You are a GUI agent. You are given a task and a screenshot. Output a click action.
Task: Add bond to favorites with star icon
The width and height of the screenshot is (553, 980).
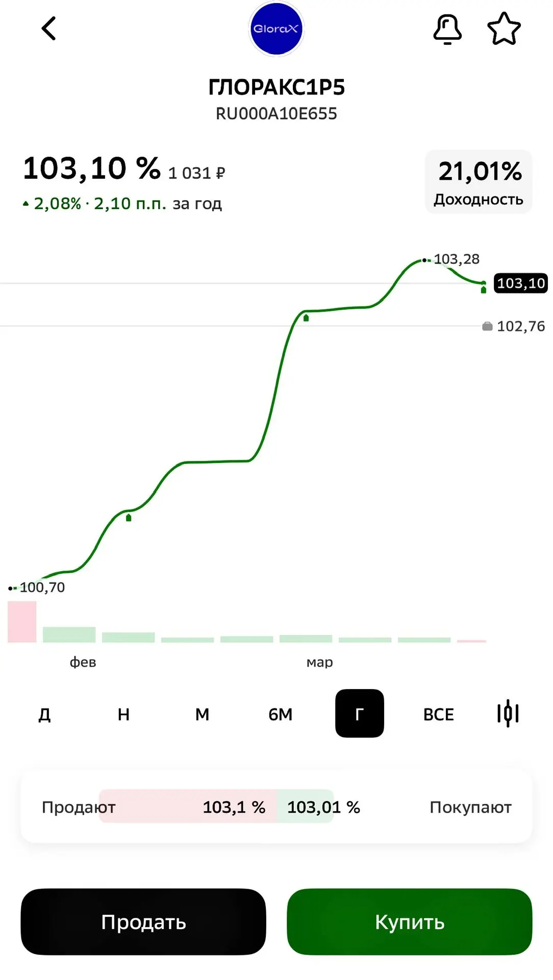[x=504, y=29]
